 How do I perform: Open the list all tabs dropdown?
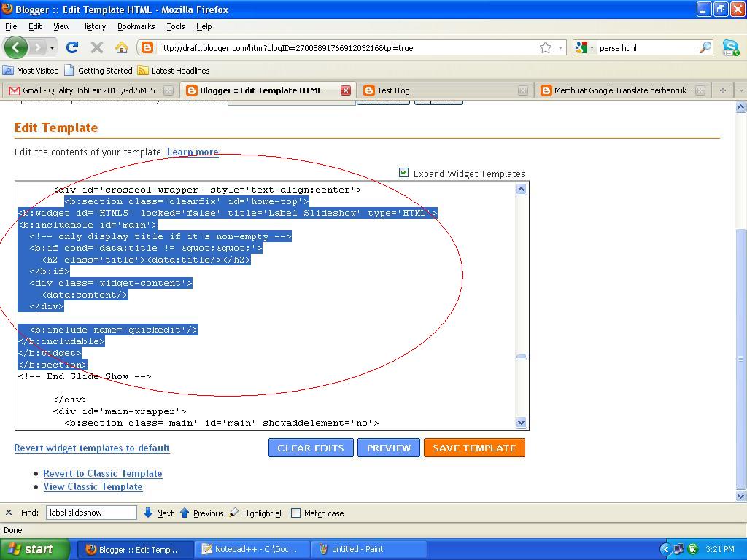[x=740, y=90]
